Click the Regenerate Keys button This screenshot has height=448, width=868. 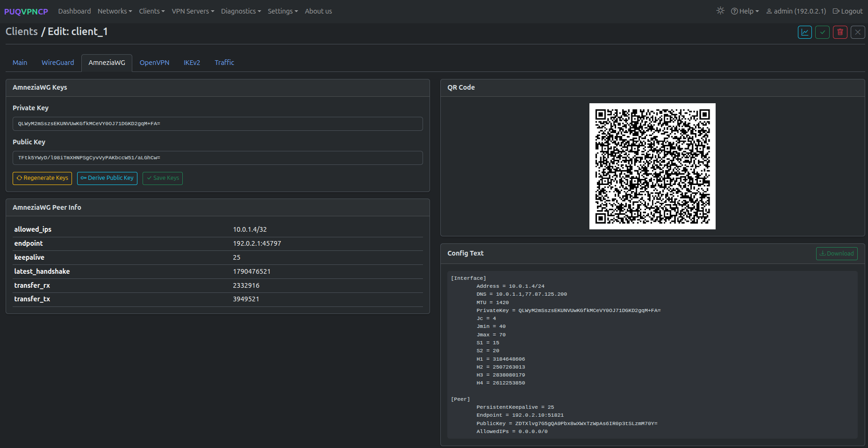(42, 178)
